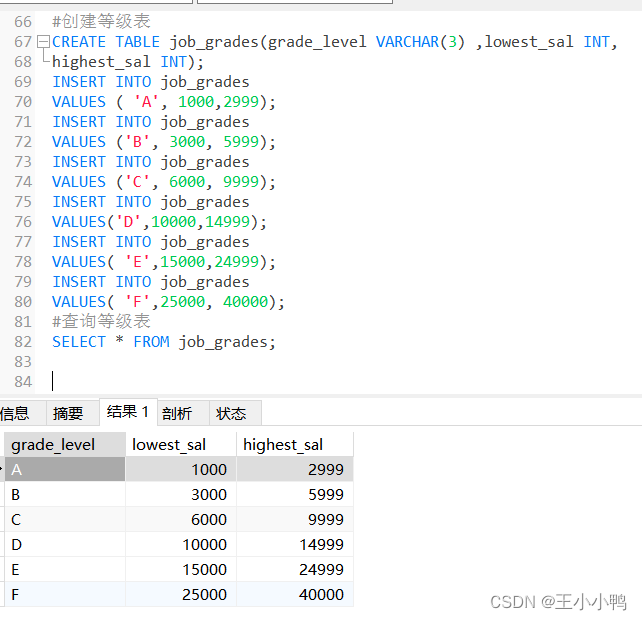Place cursor in the #创建等级表 comment

coord(101,21)
